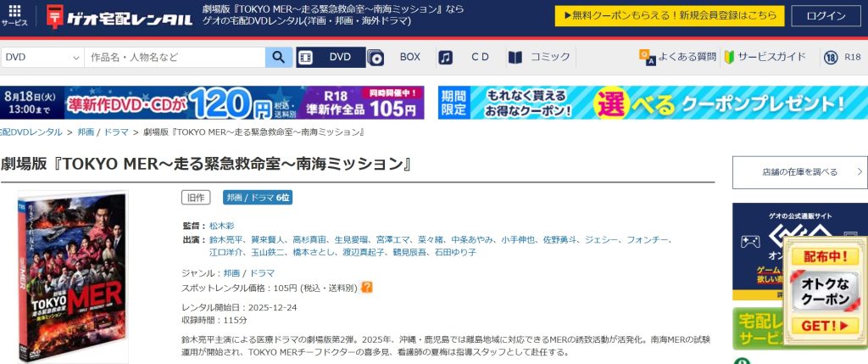Screen dimensions: 868x364
Task: Click 店舗の在庫を調べる button
Action: click(x=800, y=172)
